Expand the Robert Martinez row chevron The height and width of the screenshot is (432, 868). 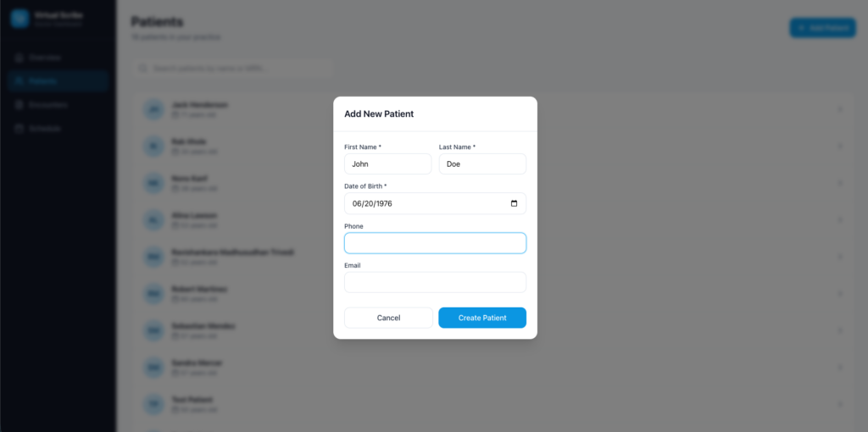840,293
